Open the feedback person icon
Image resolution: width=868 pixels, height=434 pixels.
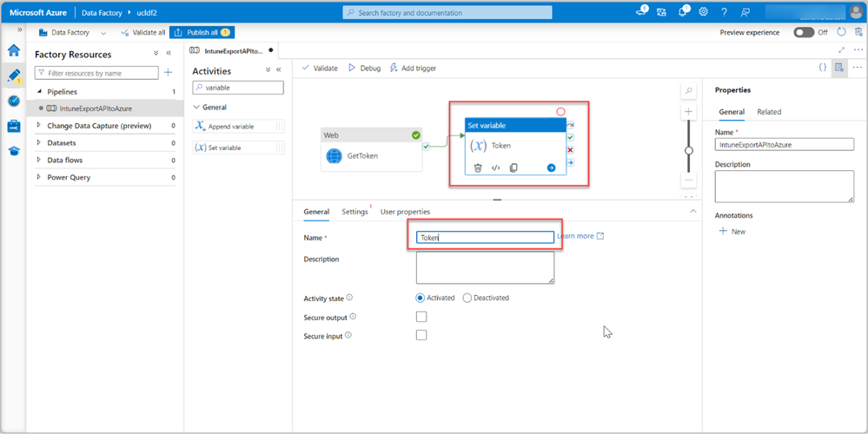pos(745,12)
